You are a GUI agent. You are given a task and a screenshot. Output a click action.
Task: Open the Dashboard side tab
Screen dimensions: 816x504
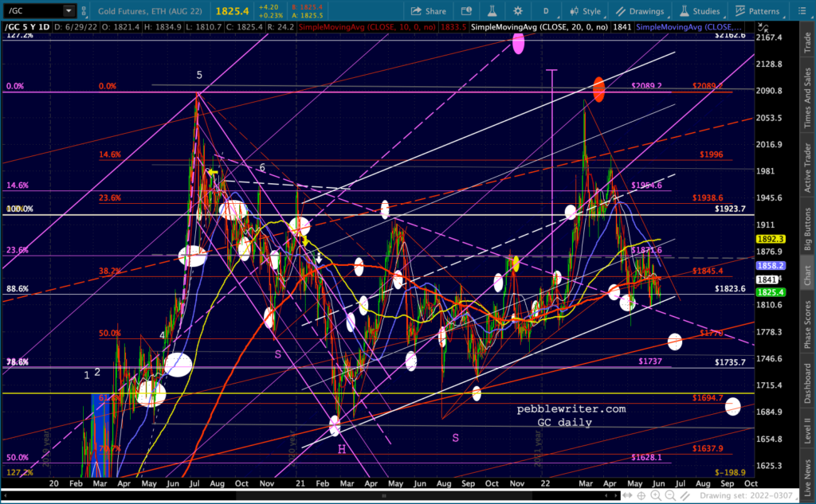click(x=807, y=383)
